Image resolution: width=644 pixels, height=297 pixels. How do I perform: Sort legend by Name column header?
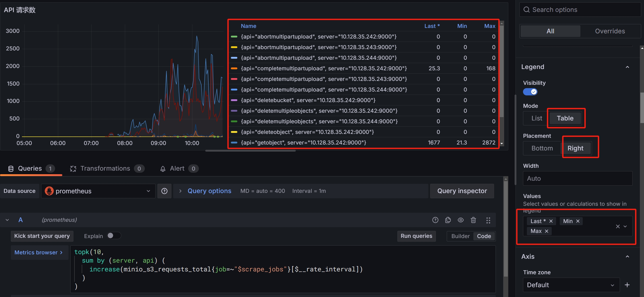coord(248,26)
